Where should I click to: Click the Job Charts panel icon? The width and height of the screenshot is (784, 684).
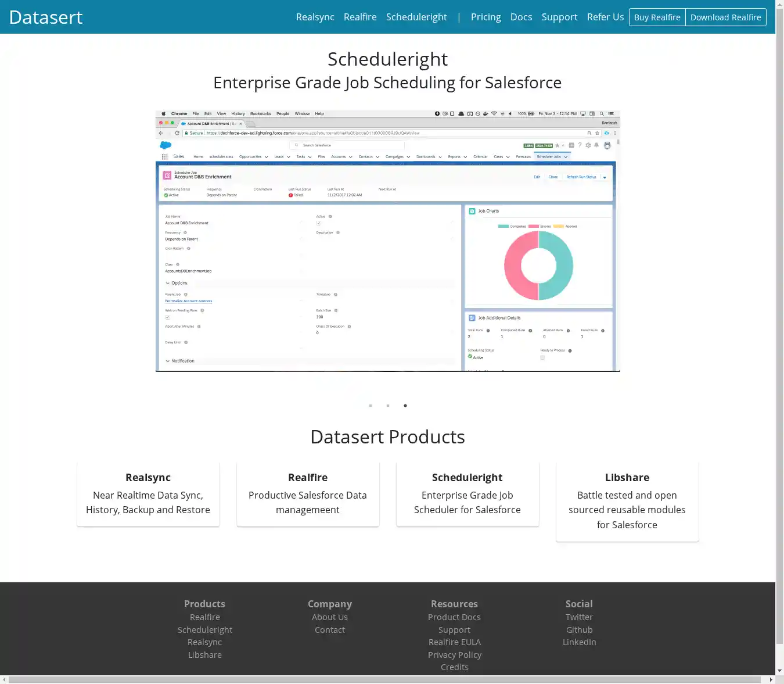(472, 211)
